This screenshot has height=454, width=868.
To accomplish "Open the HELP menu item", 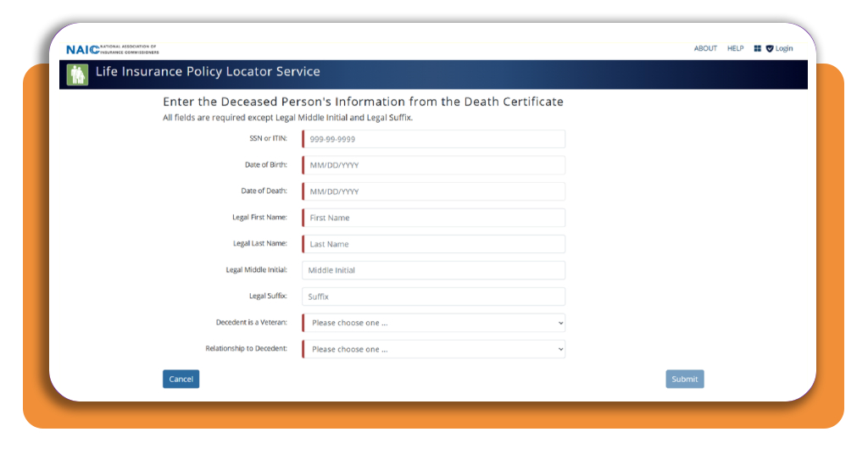I will click(735, 48).
